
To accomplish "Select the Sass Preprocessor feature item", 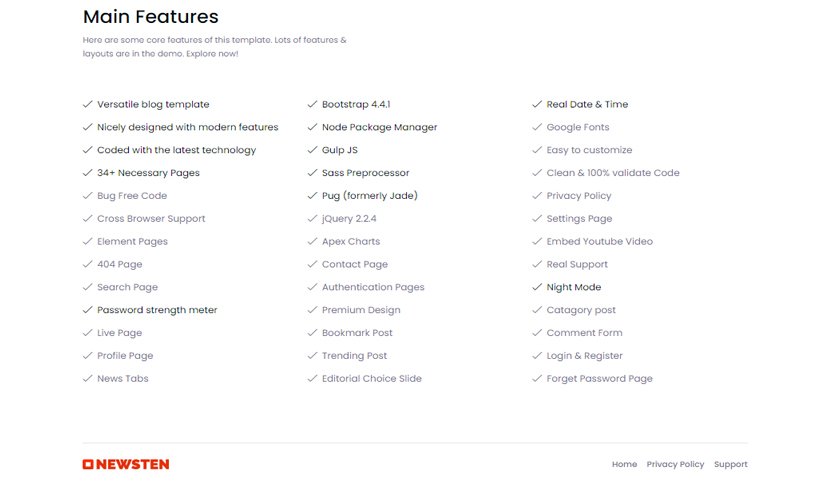I will pos(365,173).
